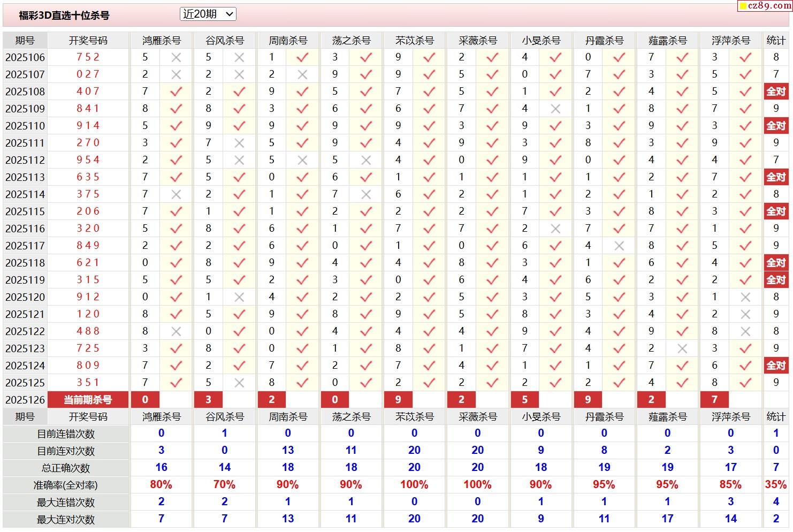This screenshot has width=793, height=532.
Task: Click the 70% accuracy value for 谷风杀号
Action: click(224, 485)
